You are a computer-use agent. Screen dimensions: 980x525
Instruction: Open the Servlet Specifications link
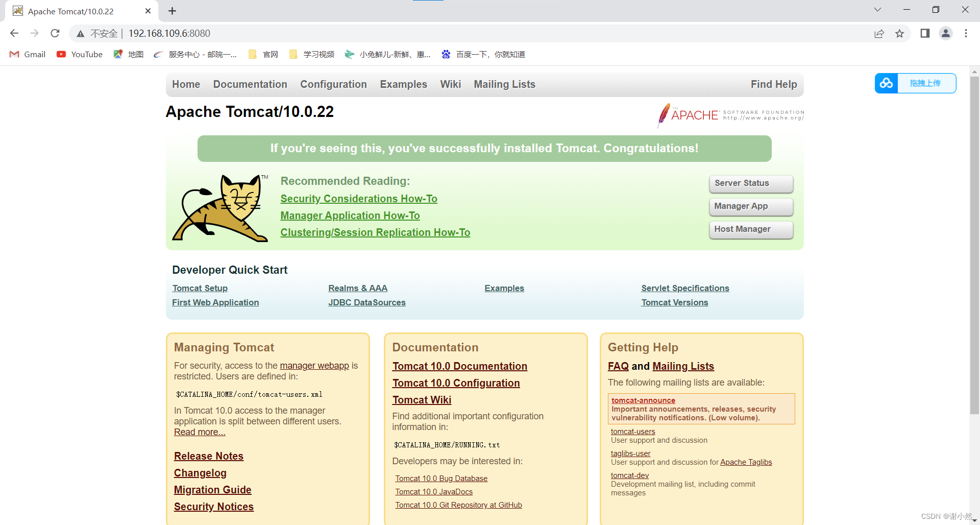click(x=685, y=288)
